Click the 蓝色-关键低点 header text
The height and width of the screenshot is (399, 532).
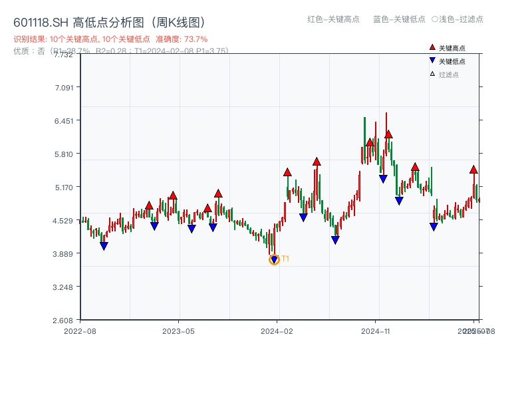(x=399, y=19)
